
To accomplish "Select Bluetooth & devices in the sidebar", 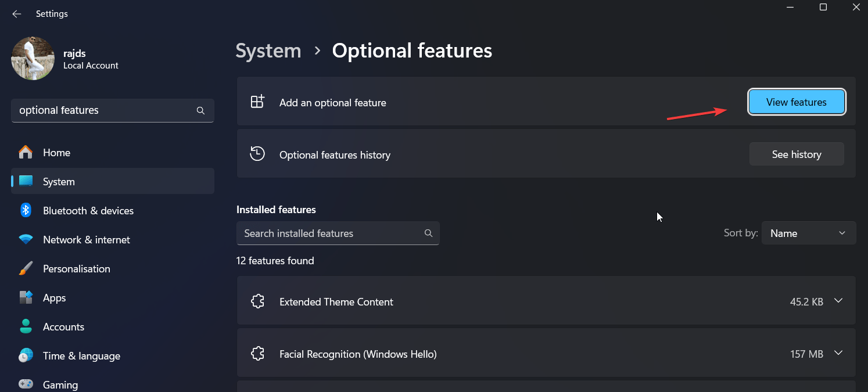I will coord(88,210).
